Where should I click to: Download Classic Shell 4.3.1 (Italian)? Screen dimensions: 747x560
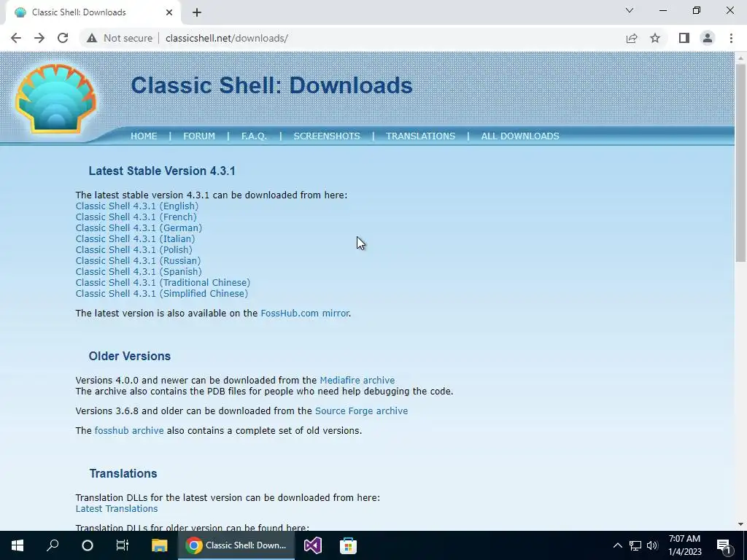pyautogui.click(x=135, y=238)
